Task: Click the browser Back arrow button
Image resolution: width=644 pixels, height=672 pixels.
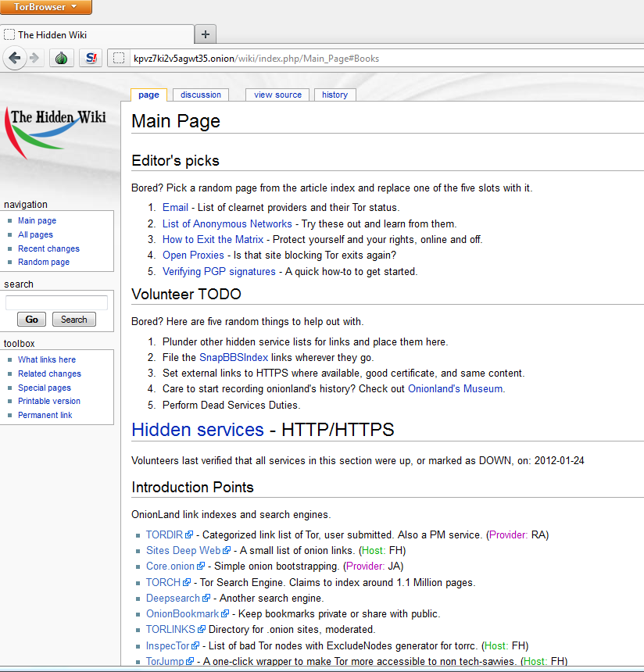Action: point(15,58)
